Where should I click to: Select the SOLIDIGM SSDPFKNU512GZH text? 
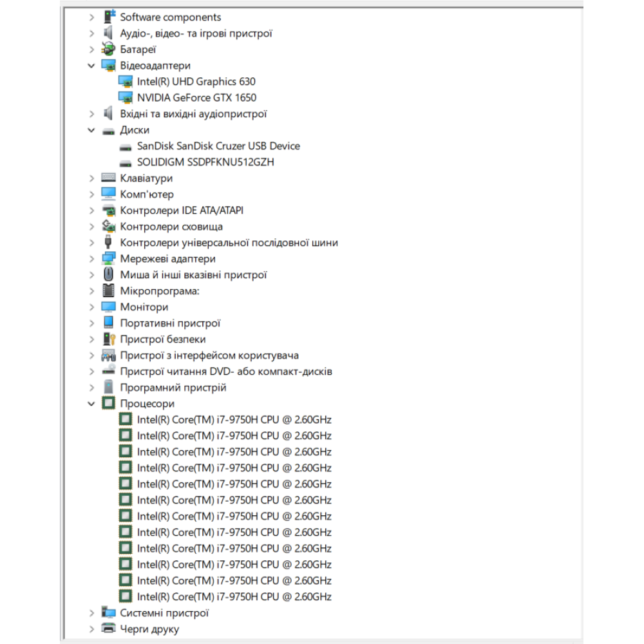point(205,162)
